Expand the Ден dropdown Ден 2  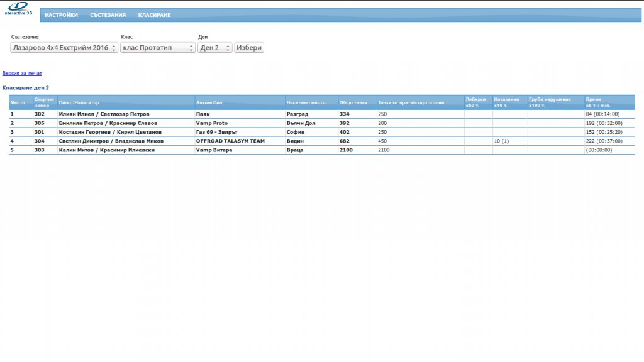[x=215, y=48]
